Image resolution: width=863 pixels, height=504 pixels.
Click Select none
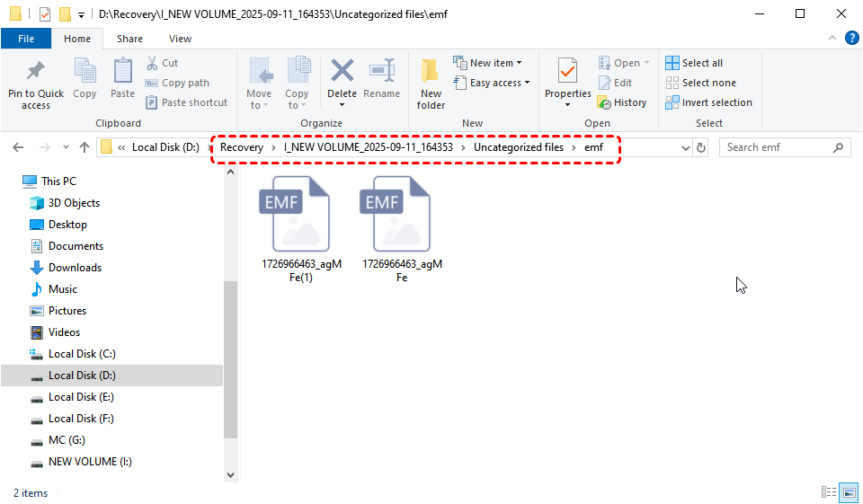tap(700, 83)
